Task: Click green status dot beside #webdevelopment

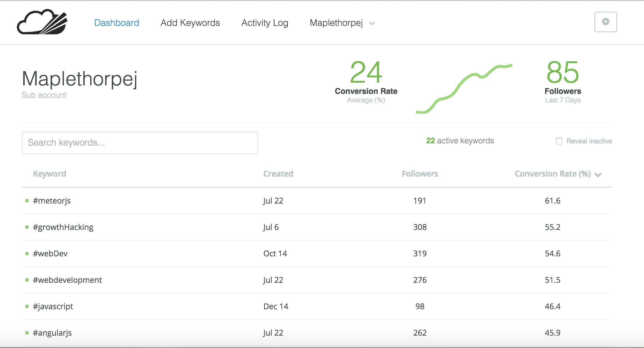Action: coord(27,280)
